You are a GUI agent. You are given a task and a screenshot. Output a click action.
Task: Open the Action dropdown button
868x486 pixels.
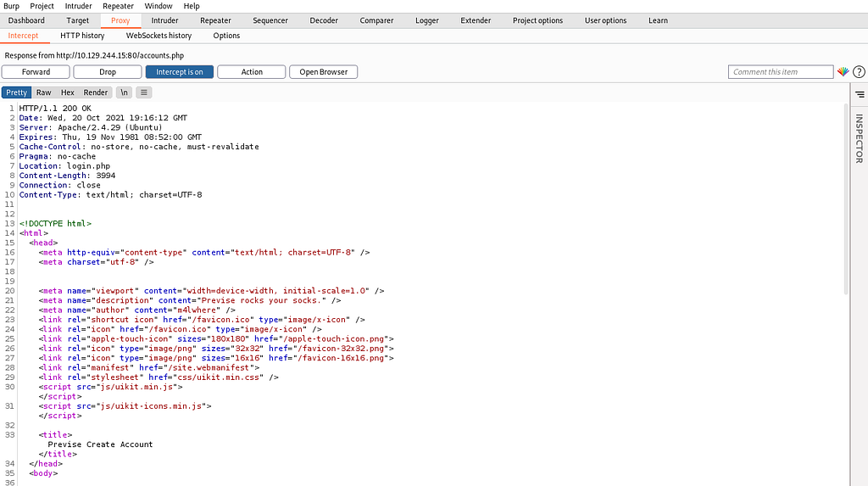coord(251,72)
